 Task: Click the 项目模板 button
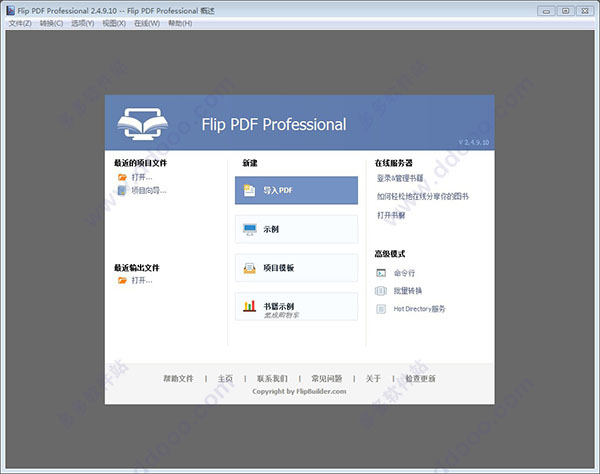click(297, 268)
